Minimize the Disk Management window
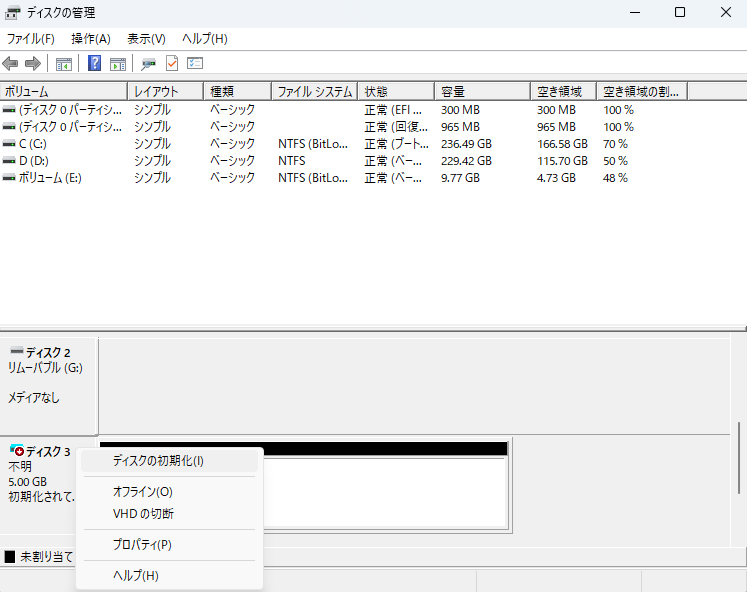The height and width of the screenshot is (592, 747). [x=635, y=12]
